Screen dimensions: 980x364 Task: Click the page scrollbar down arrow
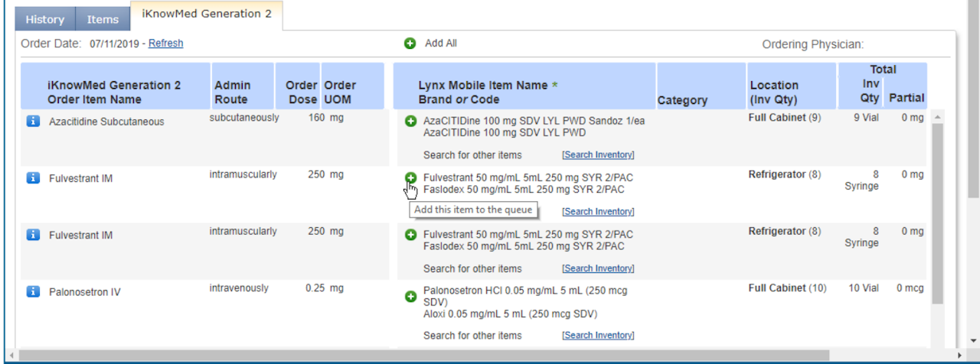[973, 340]
